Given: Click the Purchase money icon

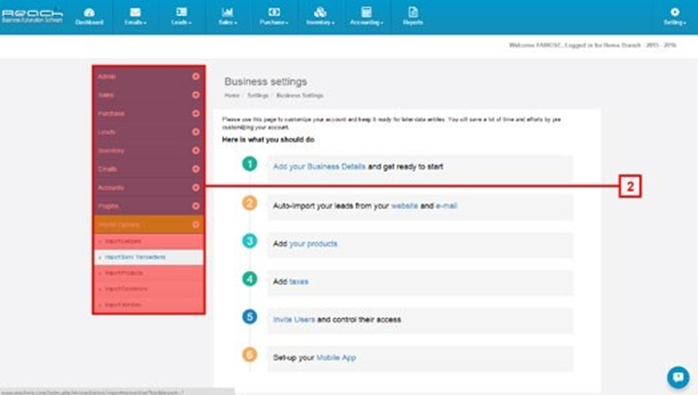Looking at the screenshot, I should click(274, 12).
